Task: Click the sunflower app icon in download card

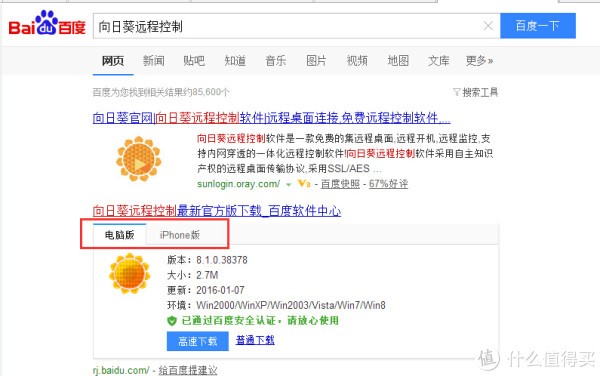Action: [129, 273]
